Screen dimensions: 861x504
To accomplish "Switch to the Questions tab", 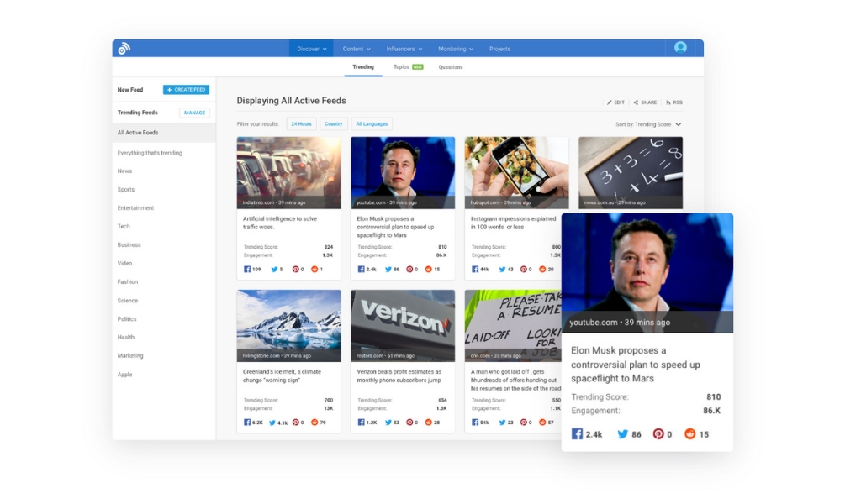I will [x=451, y=67].
